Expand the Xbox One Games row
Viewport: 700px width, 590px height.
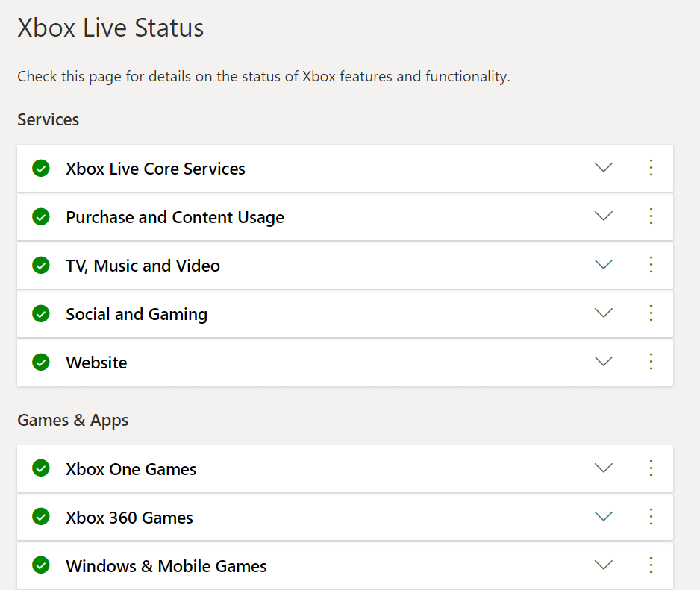(x=603, y=468)
